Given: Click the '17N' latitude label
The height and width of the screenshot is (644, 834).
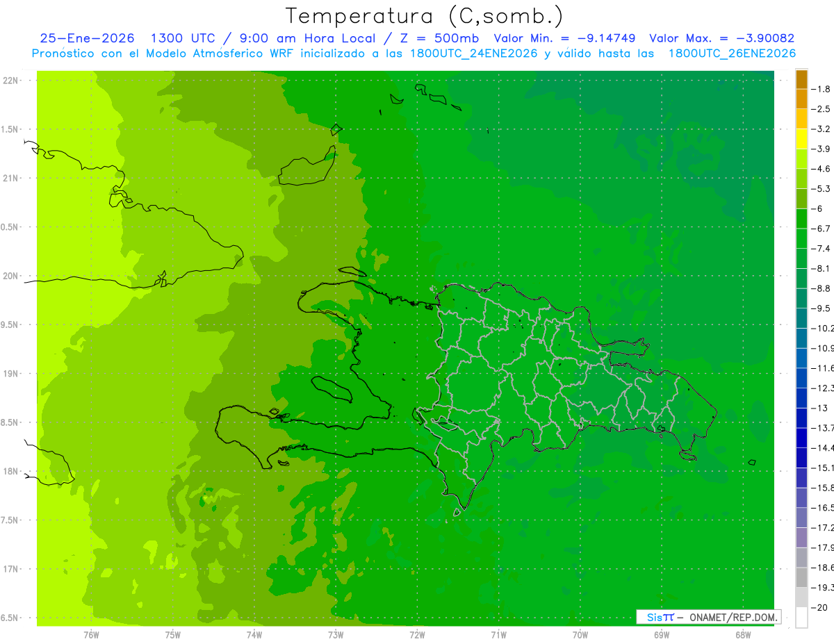Looking at the screenshot, I should (10, 569).
